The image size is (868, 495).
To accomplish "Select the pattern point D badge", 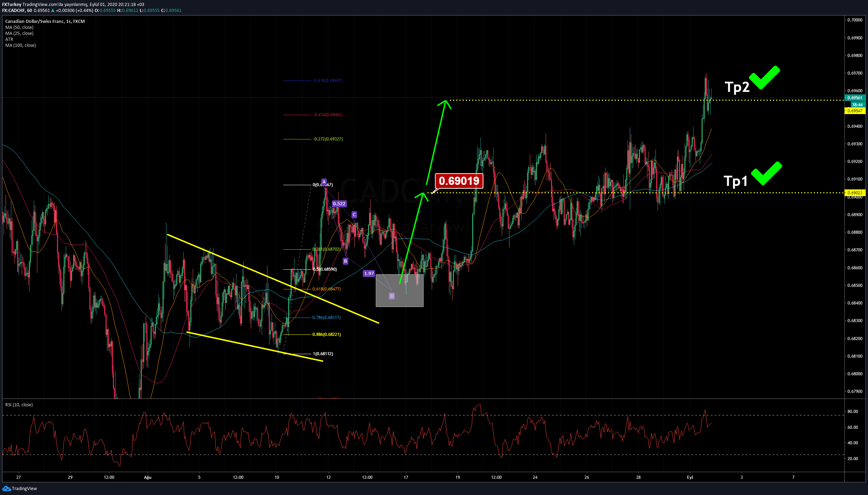I will click(x=392, y=296).
